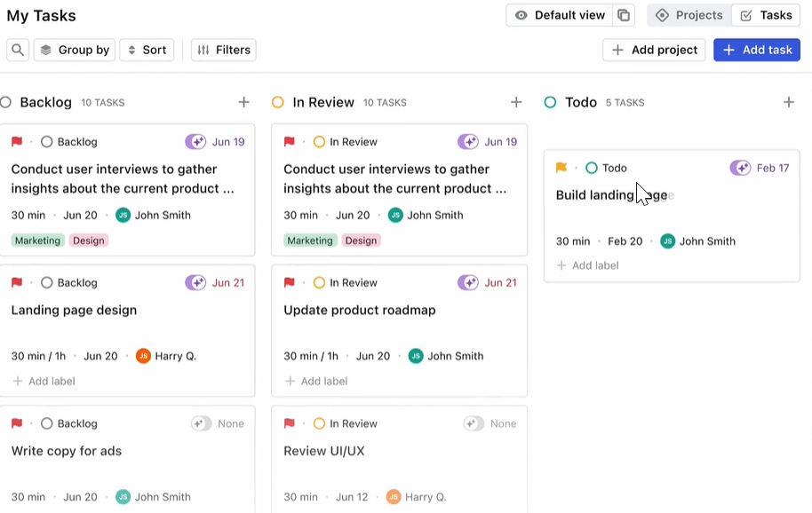Screen dimensions: 812x513
Task: Add a task with Backlog column plus icon
Action: [244, 102]
